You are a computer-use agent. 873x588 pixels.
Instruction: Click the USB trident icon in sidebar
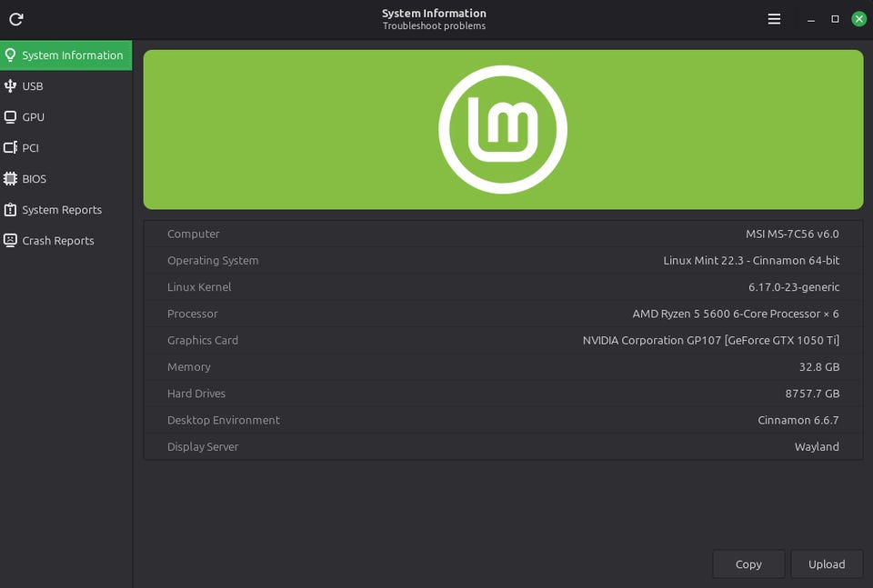tap(10, 85)
